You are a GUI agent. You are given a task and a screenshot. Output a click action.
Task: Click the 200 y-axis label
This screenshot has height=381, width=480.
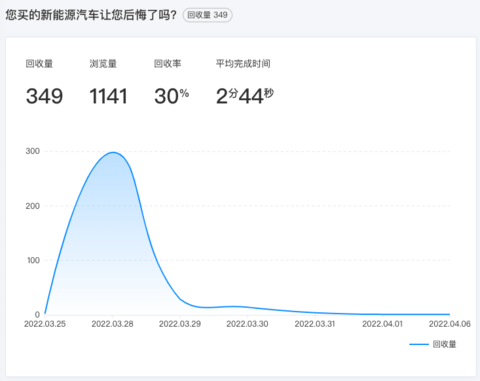33,206
